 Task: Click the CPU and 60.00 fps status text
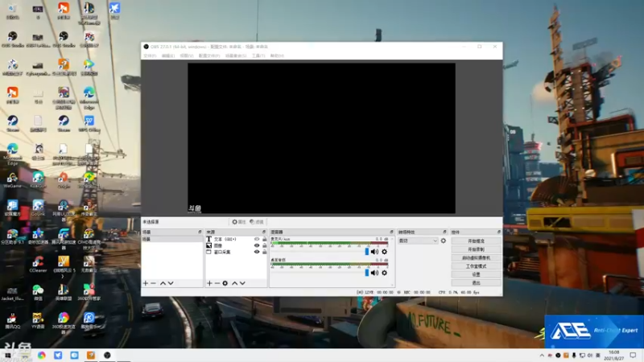[x=459, y=292]
